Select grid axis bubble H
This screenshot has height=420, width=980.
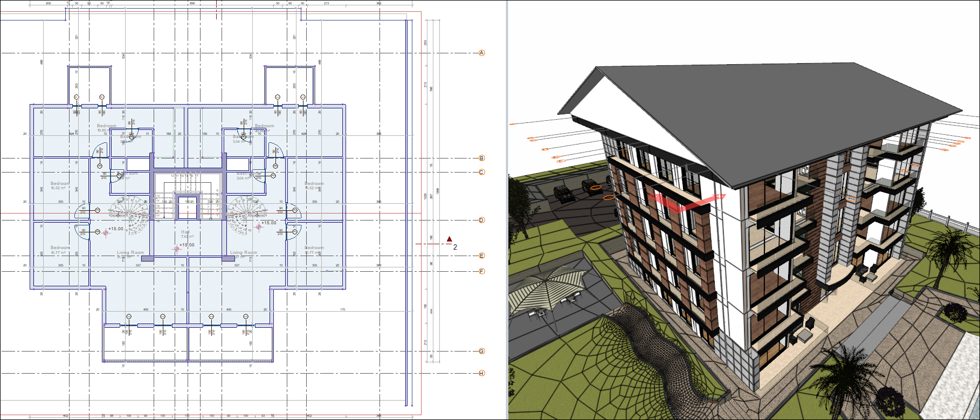(482, 373)
